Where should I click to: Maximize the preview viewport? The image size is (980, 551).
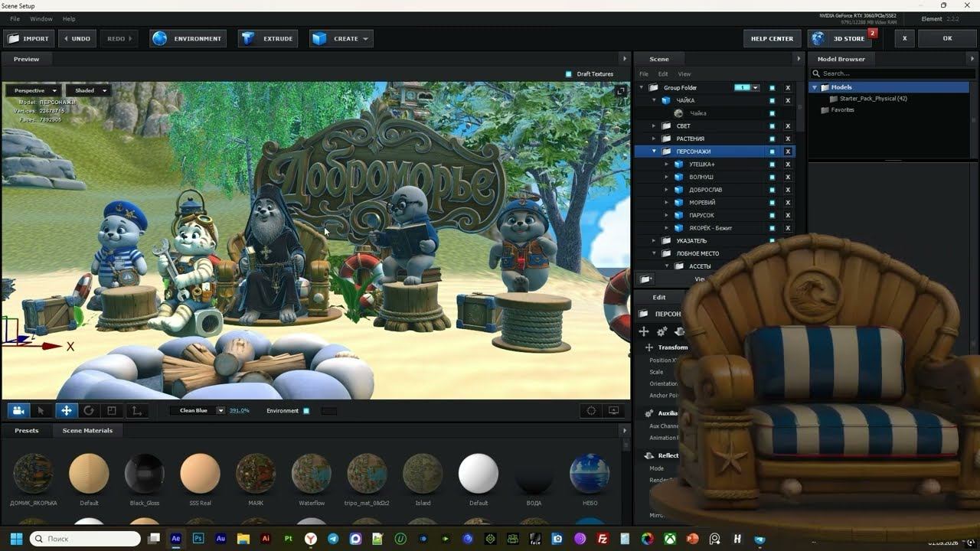(x=621, y=91)
